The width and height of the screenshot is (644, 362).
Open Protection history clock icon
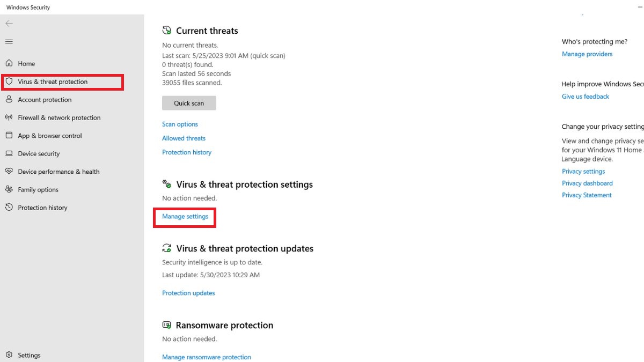[9, 208]
